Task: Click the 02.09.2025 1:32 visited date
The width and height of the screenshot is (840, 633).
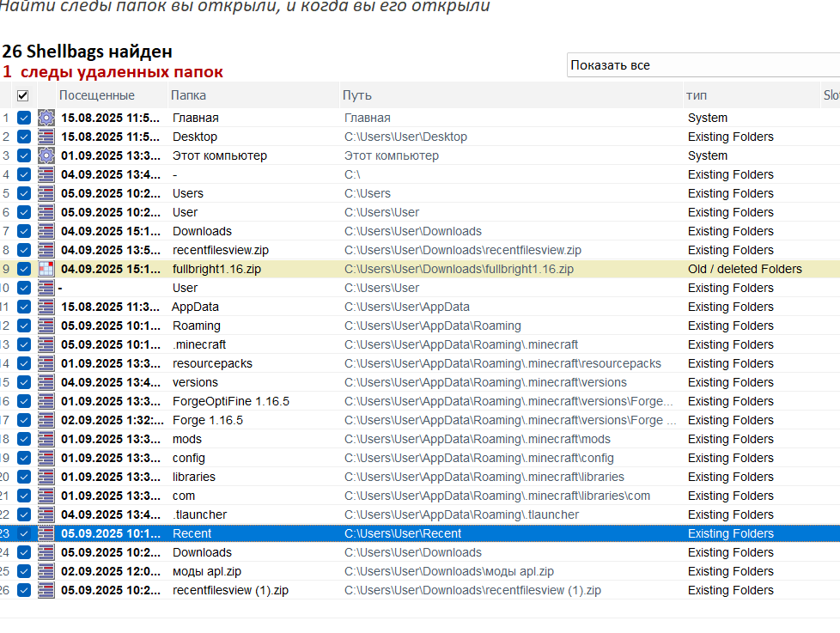Action: pos(113,420)
